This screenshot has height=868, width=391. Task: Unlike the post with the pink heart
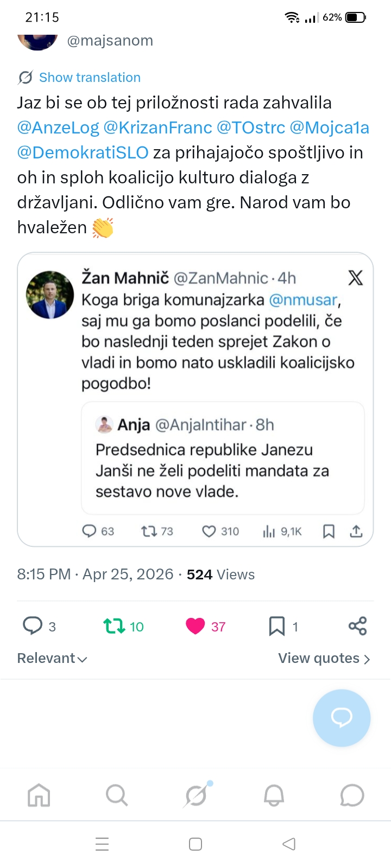click(195, 626)
